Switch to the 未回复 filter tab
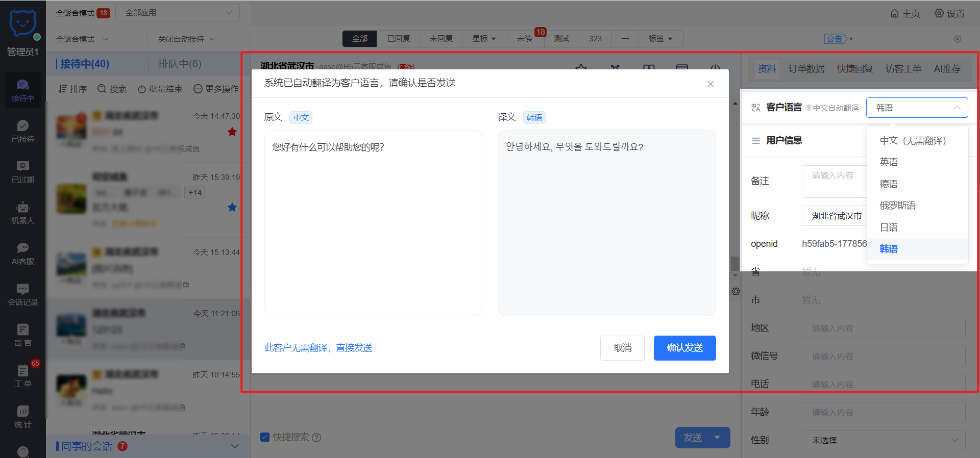The width and height of the screenshot is (980, 458). coord(441,39)
